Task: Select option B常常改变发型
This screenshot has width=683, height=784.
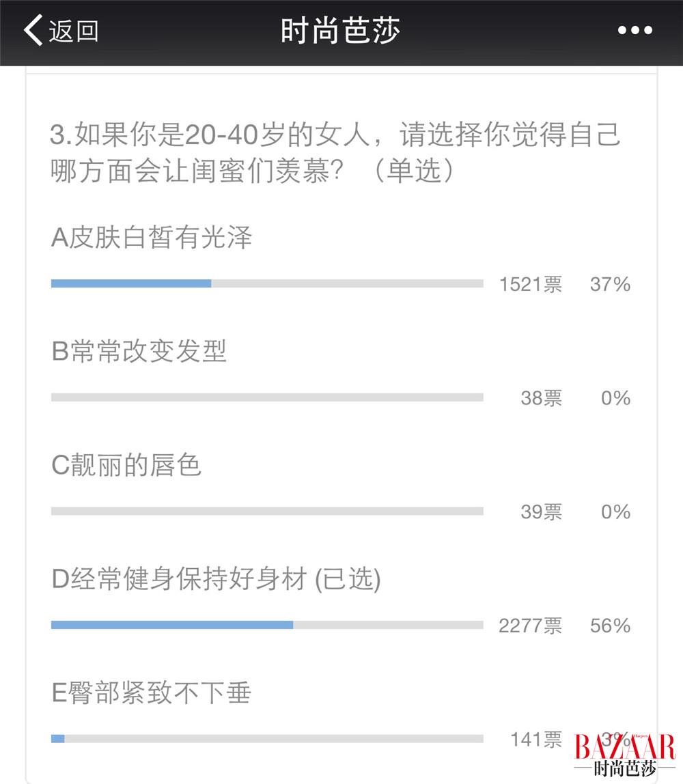Action: (139, 352)
